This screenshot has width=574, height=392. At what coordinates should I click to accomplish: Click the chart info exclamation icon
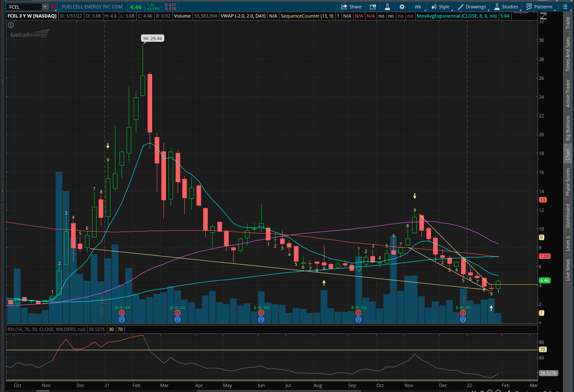click(11, 24)
